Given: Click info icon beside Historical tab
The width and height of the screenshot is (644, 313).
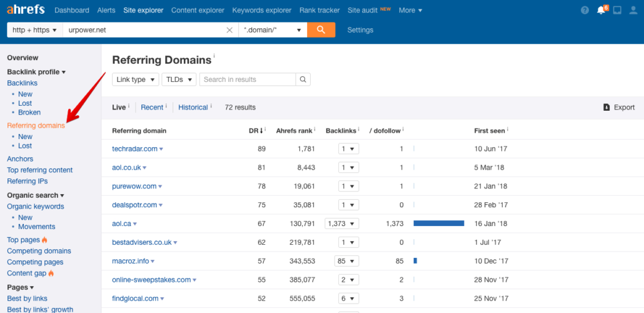Looking at the screenshot, I should pos(211,106).
